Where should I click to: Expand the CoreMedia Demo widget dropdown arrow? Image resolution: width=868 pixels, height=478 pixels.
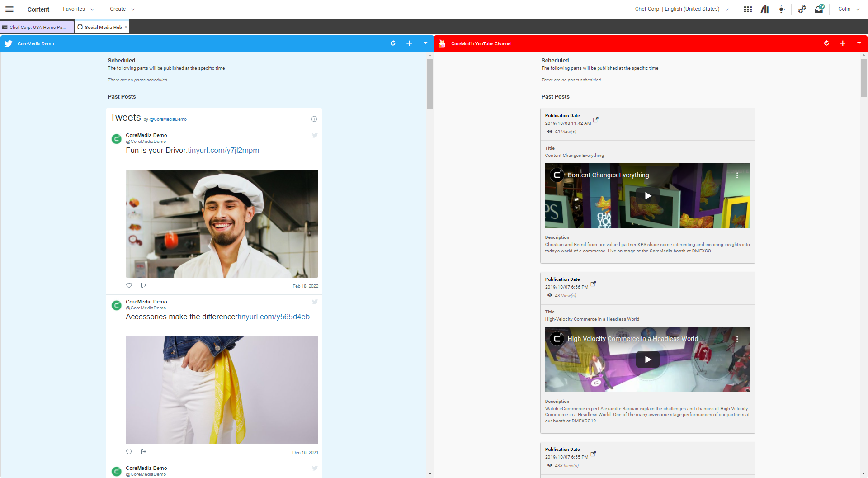(x=425, y=43)
